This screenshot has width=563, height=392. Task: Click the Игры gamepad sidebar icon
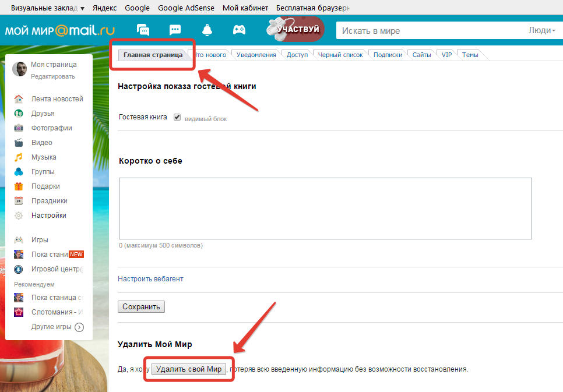[x=19, y=240]
